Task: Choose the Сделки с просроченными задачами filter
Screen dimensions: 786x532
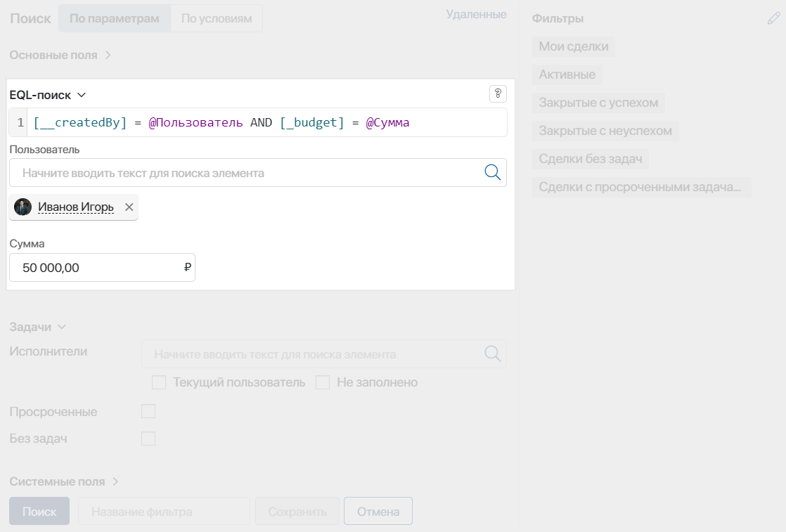Action: 641,187
